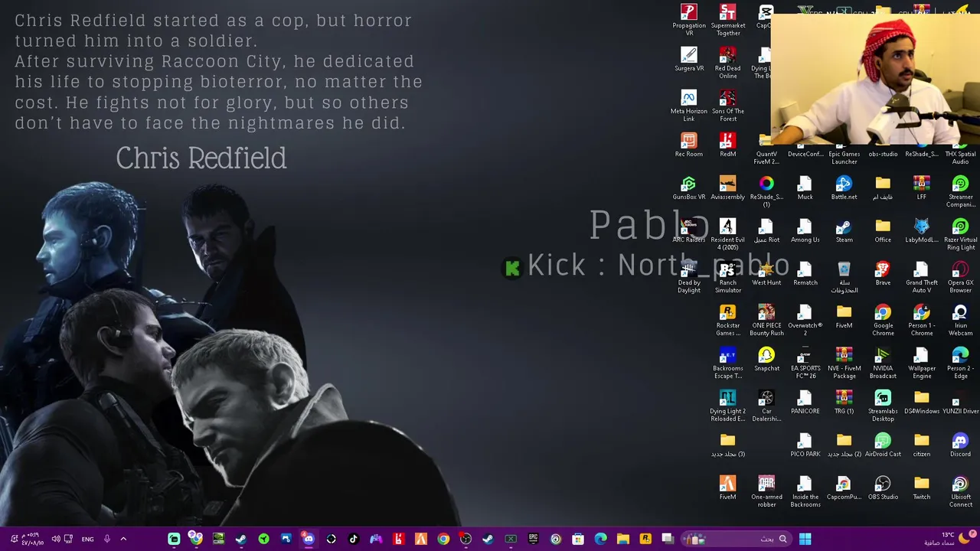Open Dying Light 2 Reloaded Edition shortcut
Screen dimensions: 980x551
728,406
